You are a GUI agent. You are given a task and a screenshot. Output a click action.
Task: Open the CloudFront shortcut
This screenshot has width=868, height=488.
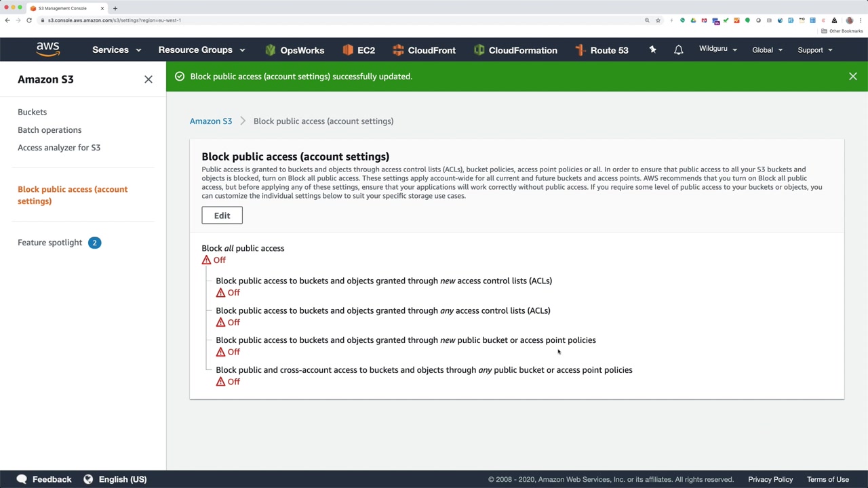point(424,50)
